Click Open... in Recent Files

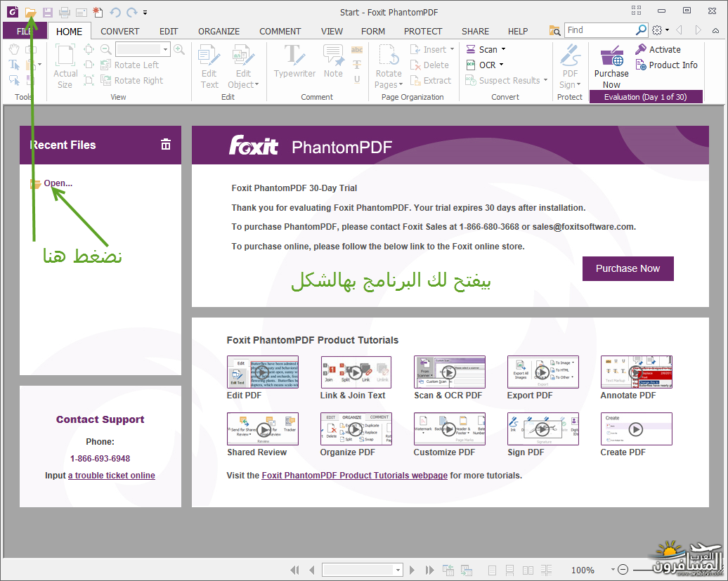(58, 183)
